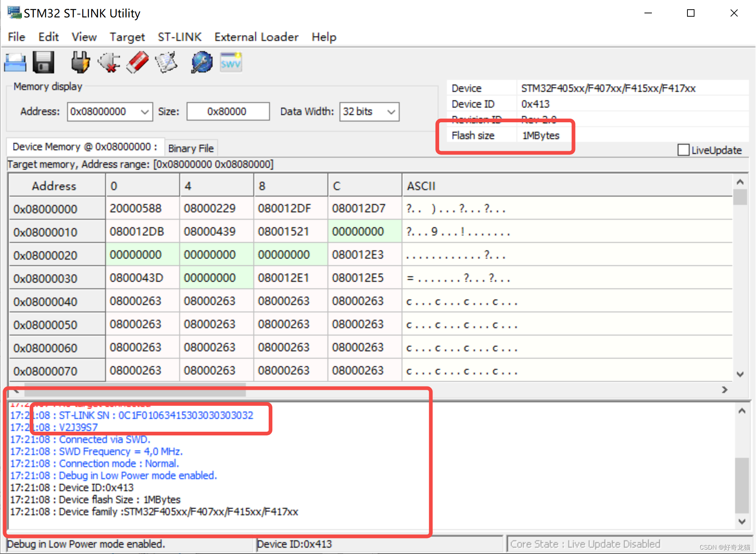
Task: Open the External Loader menu
Action: [256, 37]
